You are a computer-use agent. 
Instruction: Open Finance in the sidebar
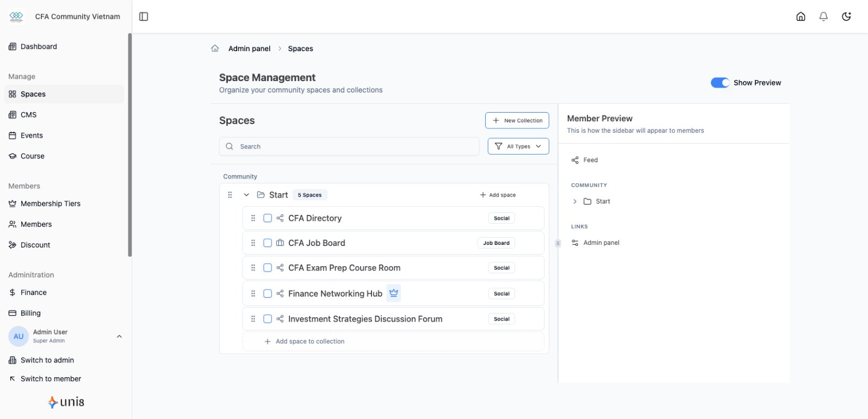[64, 292]
